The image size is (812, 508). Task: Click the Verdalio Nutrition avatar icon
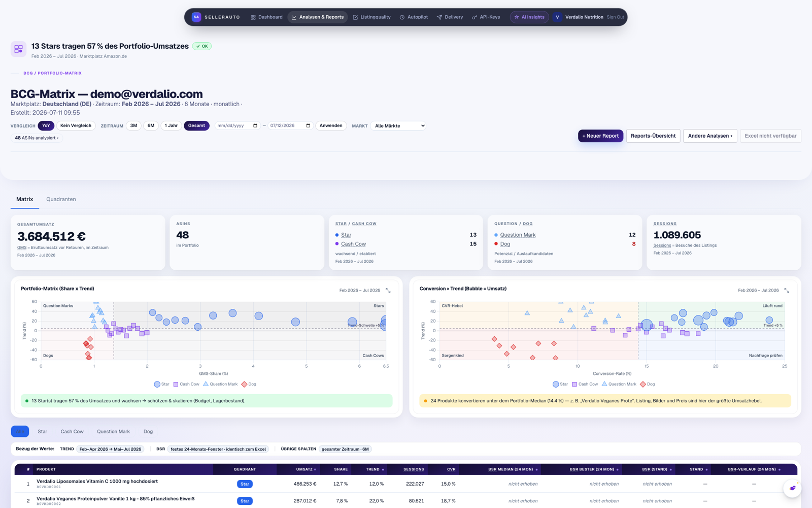(x=557, y=17)
